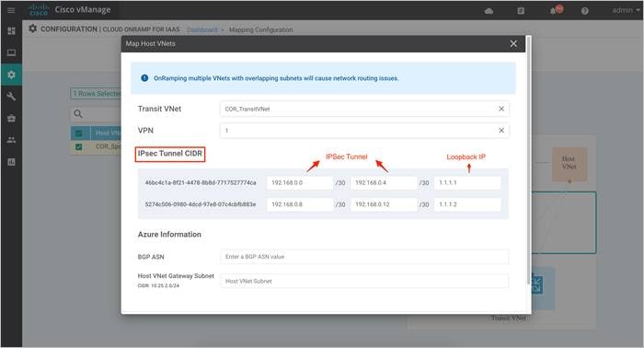Edit the 192.168.0.4 tunnel CIDR field
Viewport: 644px width, 348px height.
384,182
